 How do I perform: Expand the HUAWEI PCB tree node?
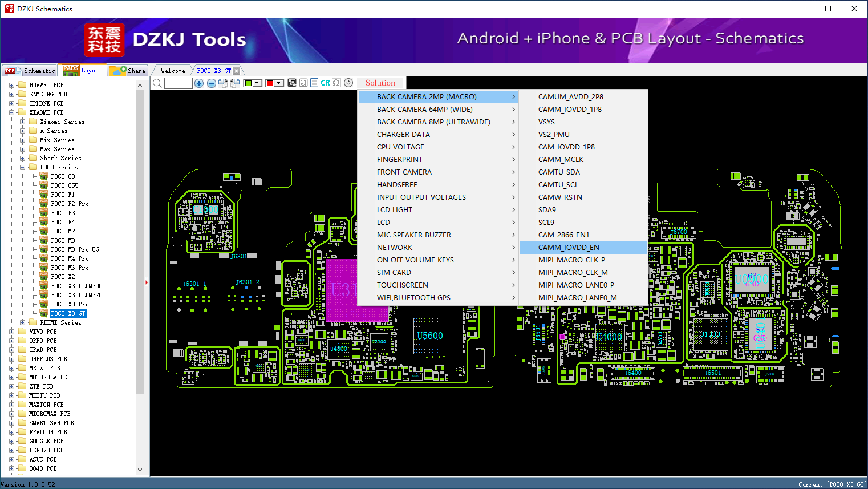[11, 85]
